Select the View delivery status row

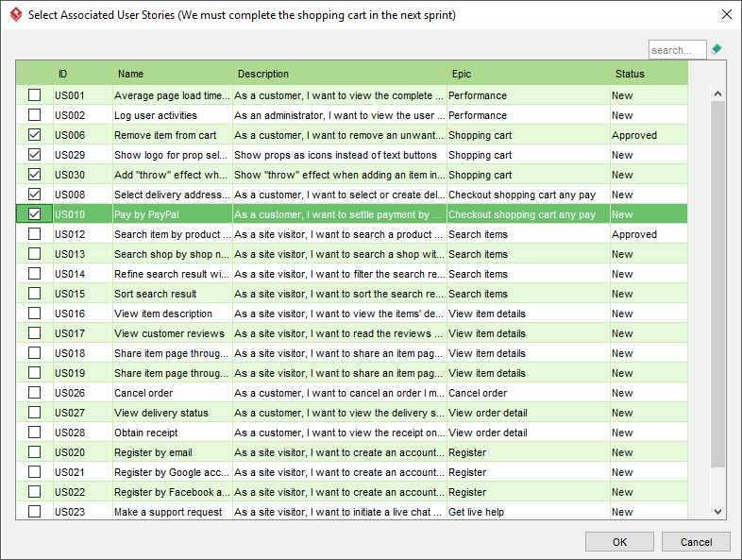click(351, 413)
